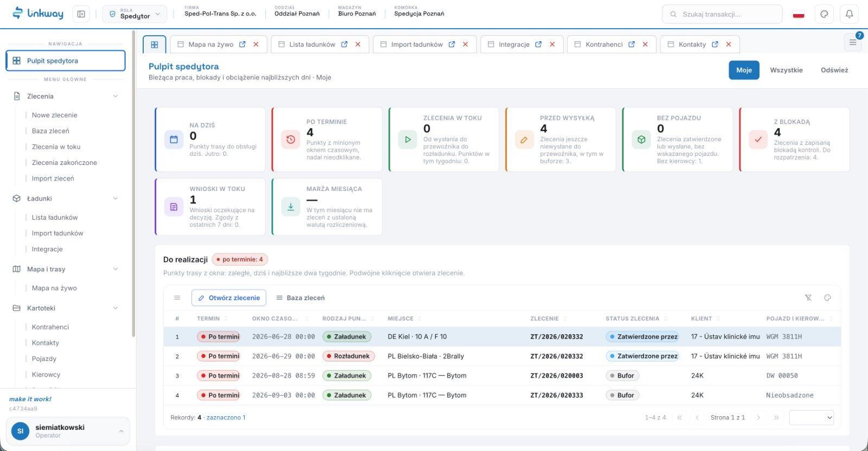Switch to the Lista ładunków tab
The width and height of the screenshot is (868, 451).
[x=312, y=45]
